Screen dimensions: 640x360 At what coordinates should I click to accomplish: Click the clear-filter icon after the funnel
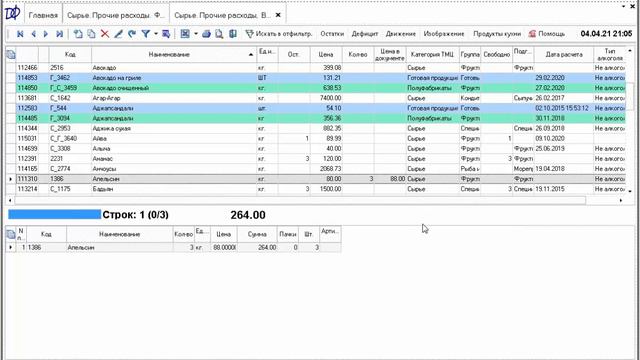166,34
